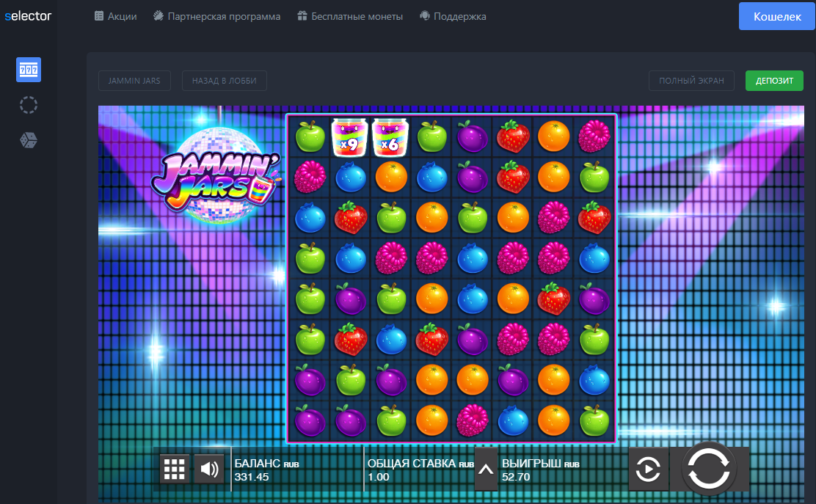This screenshot has width=816, height=504.
Task: Go to Партнерская программа page
Action: [x=216, y=16]
